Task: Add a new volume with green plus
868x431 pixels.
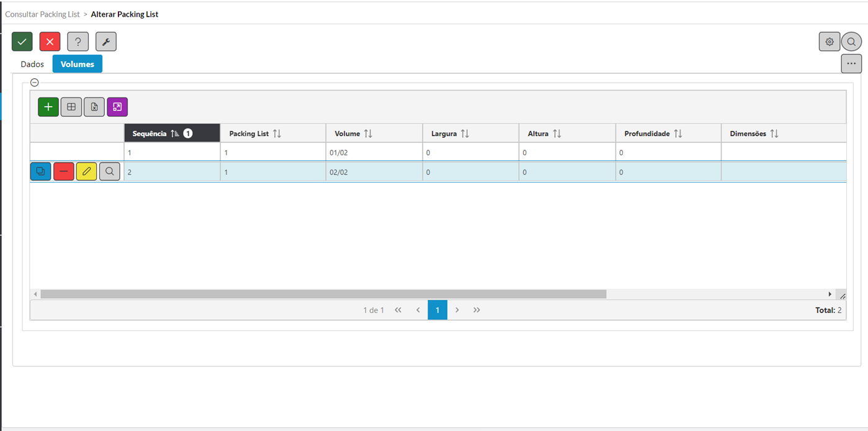Action: 48,107
